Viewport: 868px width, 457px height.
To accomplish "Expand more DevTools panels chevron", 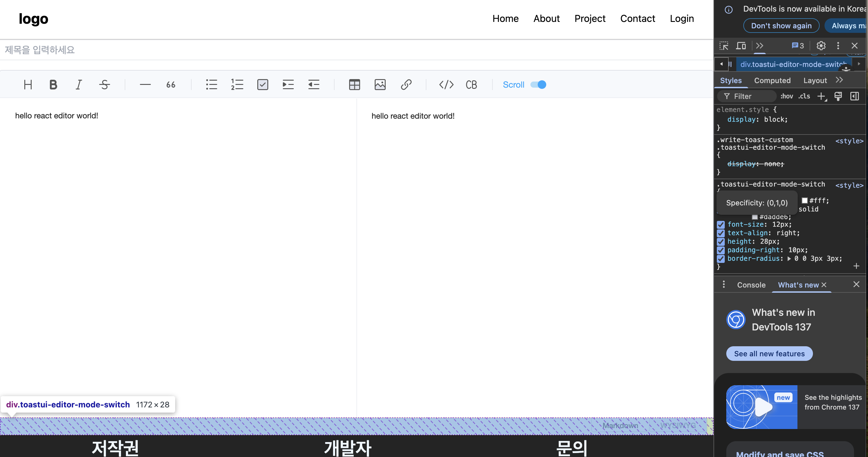I will 759,46.
